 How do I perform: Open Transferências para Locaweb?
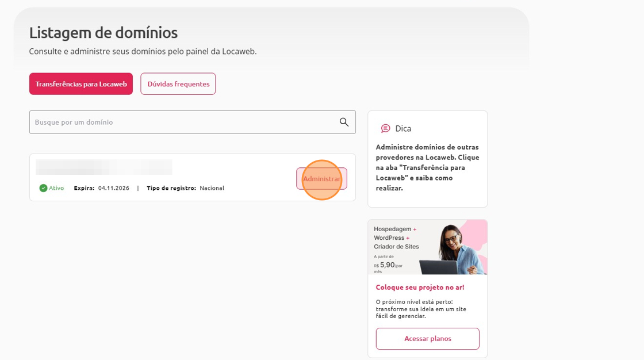81,84
